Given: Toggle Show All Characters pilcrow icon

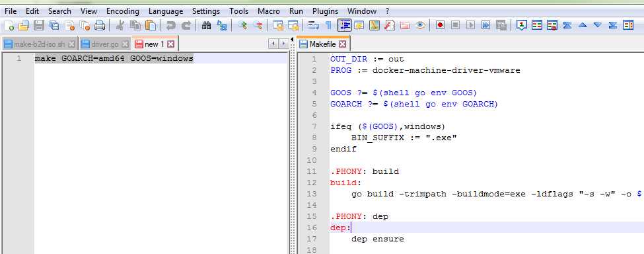Looking at the screenshot, I should (x=328, y=26).
